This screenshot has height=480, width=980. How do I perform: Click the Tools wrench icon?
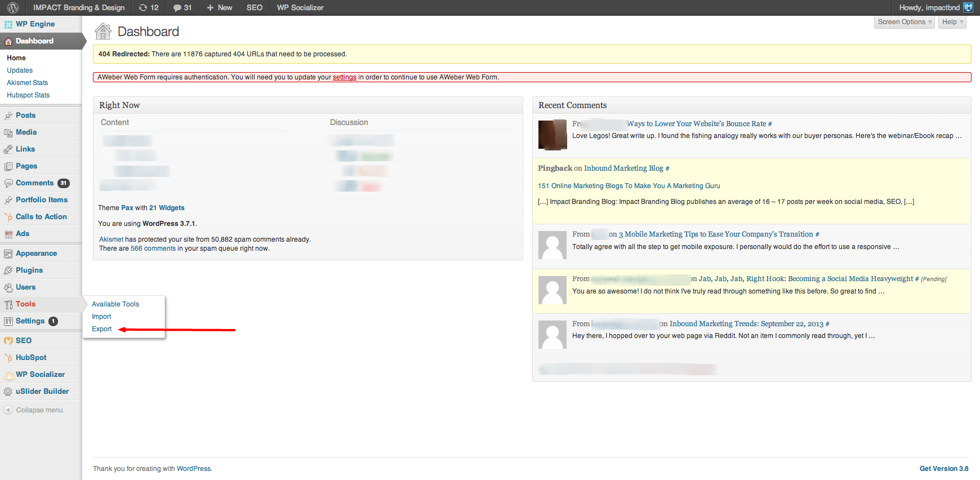click(x=8, y=304)
